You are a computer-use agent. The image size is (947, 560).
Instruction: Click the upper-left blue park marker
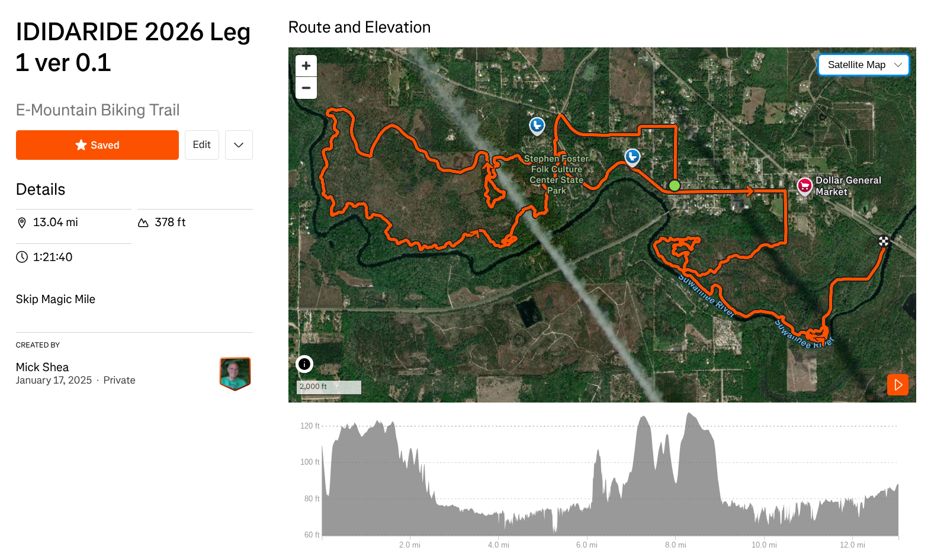537,125
